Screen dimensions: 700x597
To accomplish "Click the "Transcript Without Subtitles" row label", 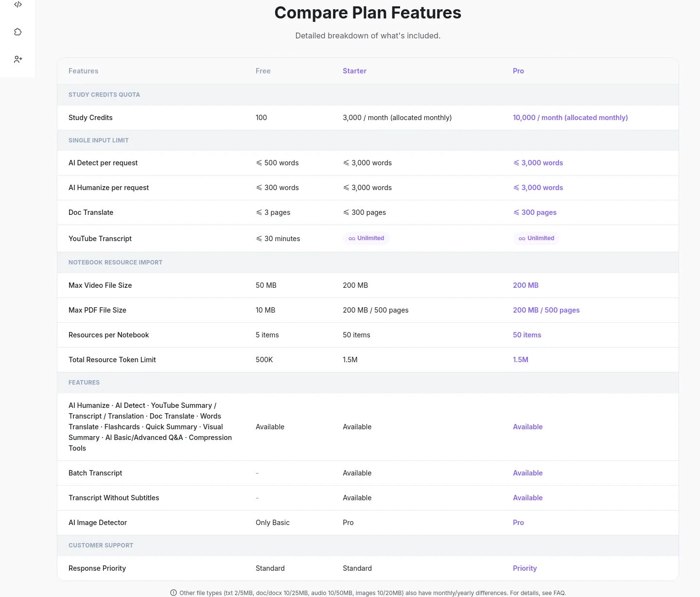I will point(114,498).
